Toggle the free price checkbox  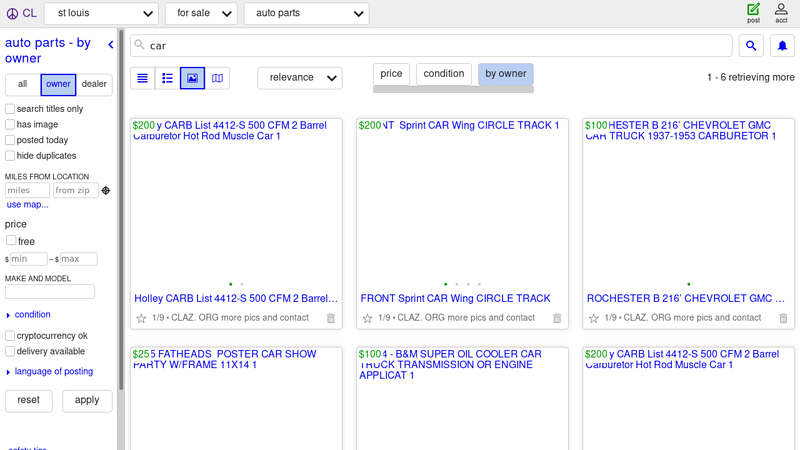(11, 240)
